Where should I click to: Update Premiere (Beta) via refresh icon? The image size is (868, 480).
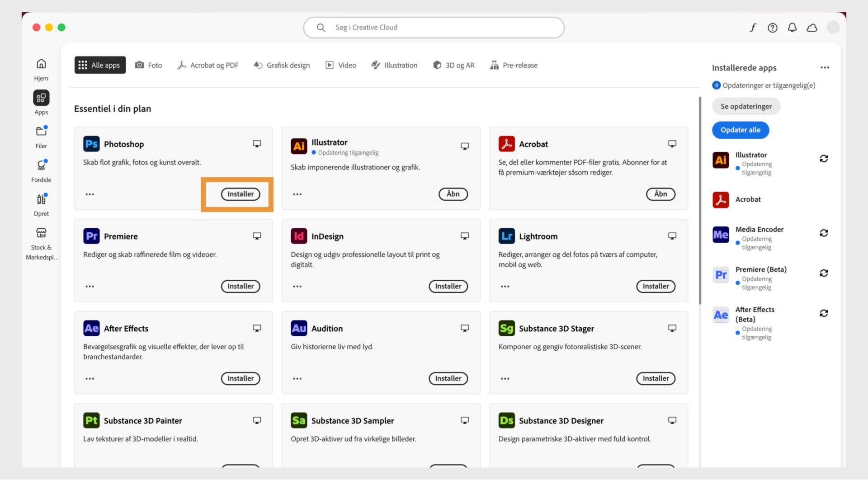(x=824, y=273)
